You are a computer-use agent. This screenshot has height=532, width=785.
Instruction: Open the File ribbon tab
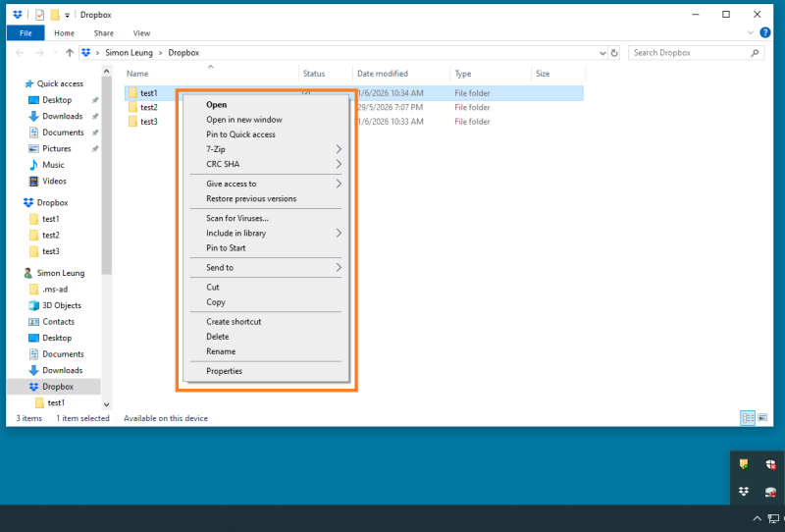click(26, 33)
